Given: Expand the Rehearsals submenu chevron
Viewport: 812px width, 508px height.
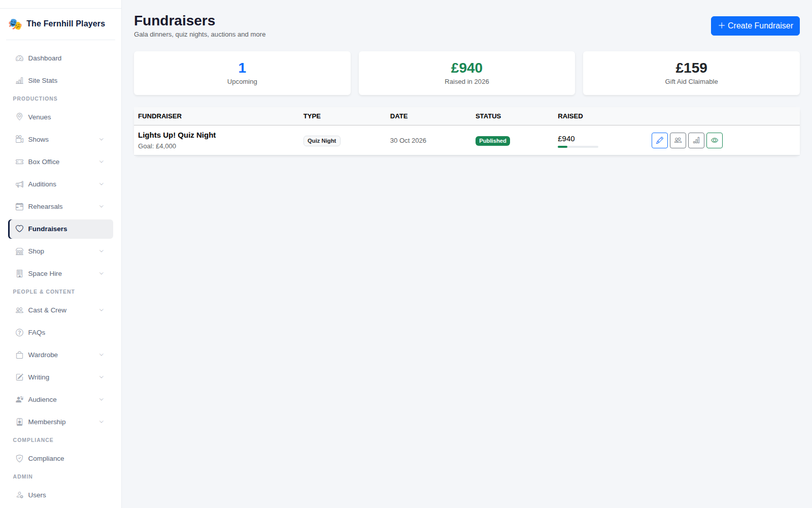Looking at the screenshot, I should click(101, 206).
